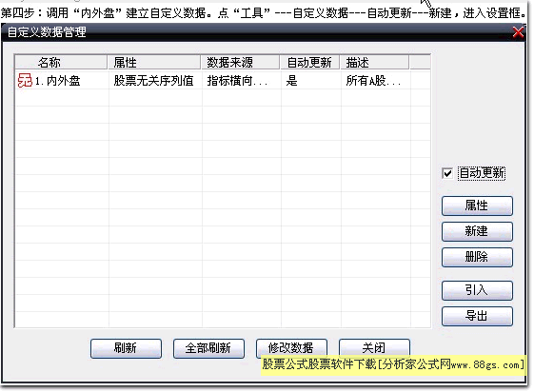The width and height of the screenshot is (534, 392).
Task: Click the 刷新 button
Action: [x=126, y=348]
